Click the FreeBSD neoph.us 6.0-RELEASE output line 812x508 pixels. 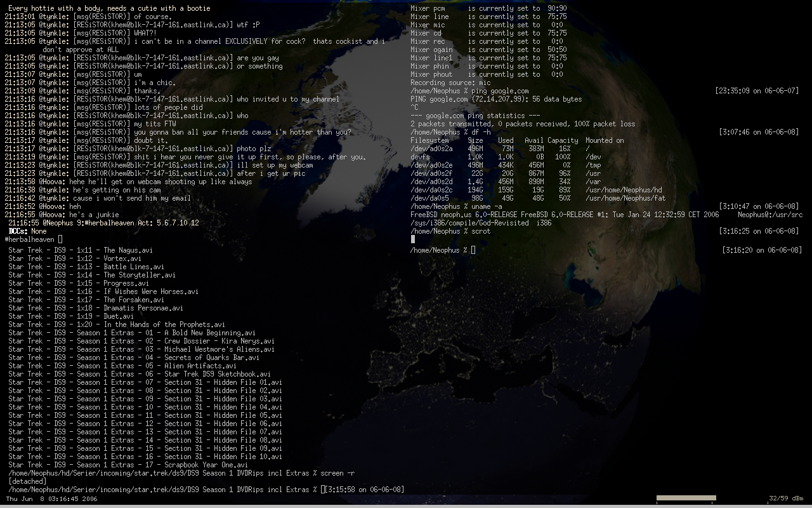[x=606, y=215]
